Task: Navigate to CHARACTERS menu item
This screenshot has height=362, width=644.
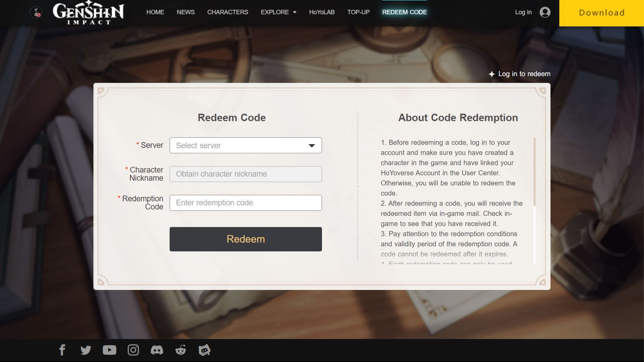Action: [228, 12]
